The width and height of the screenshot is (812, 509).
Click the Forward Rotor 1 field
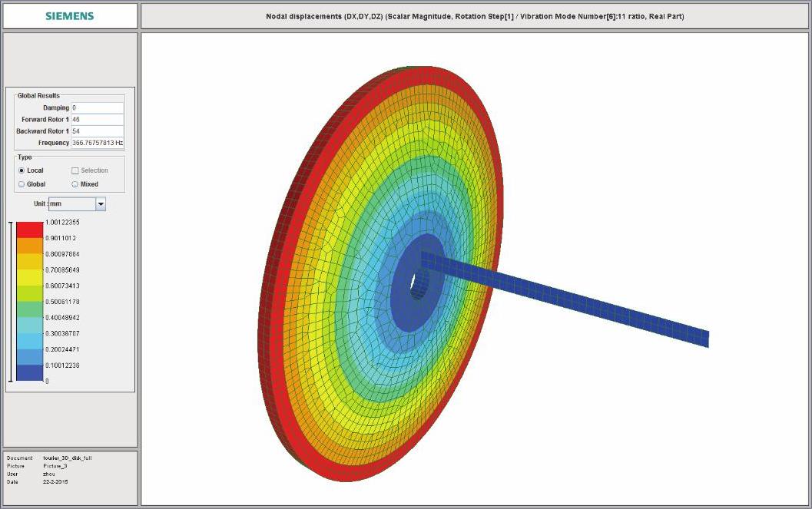(97, 120)
